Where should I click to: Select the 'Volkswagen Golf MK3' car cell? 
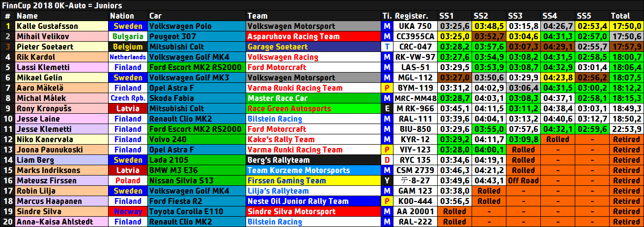coord(196,77)
